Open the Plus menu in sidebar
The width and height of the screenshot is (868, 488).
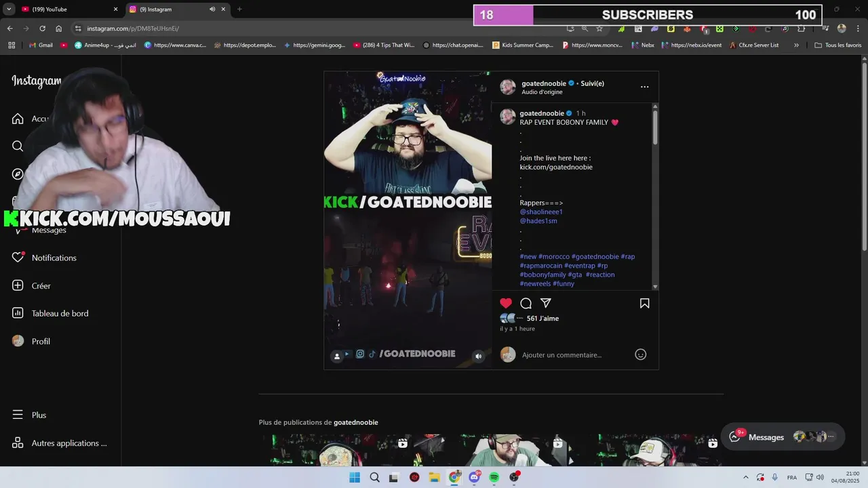point(29,415)
